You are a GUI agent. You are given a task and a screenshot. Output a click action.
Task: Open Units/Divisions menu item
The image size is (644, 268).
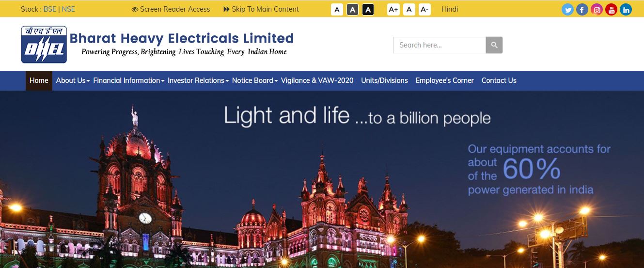tap(384, 80)
